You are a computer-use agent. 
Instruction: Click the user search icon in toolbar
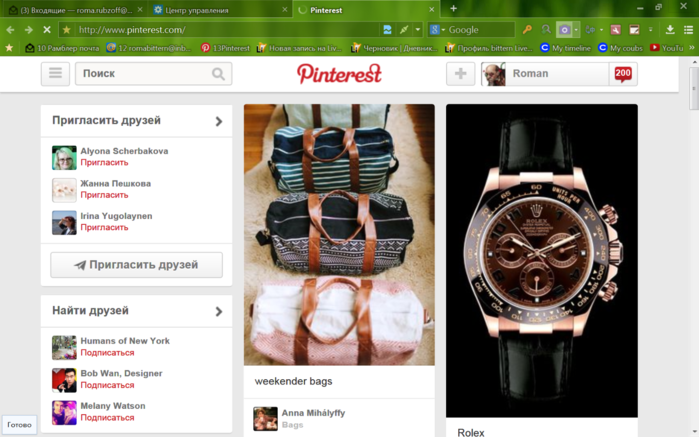(x=546, y=30)
